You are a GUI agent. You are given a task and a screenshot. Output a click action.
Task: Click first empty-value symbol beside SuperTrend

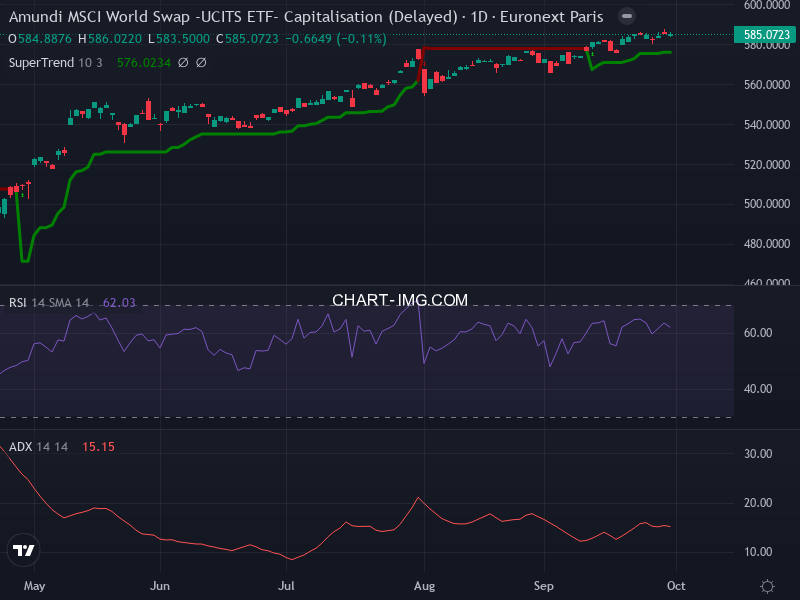pos(183,62)
